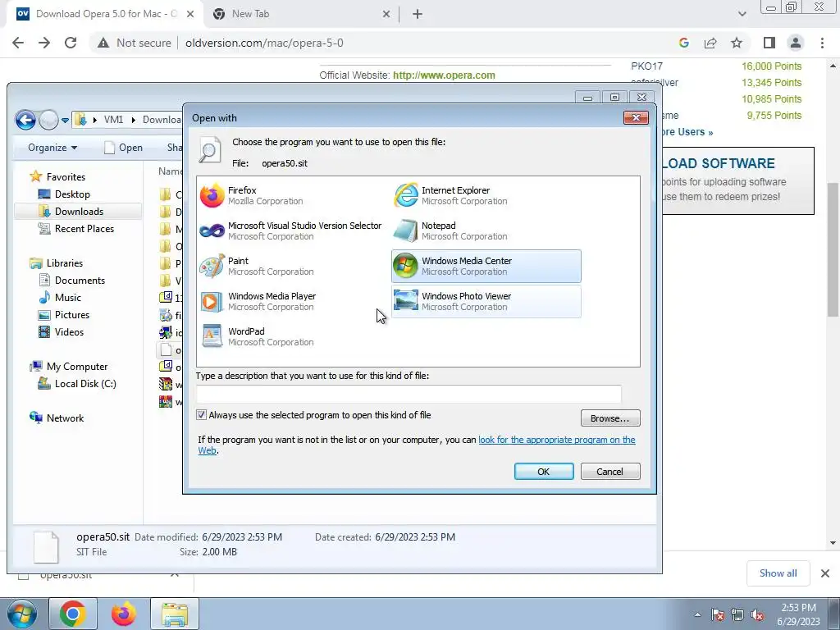This screenshot has width=840, height=630.
Task: Choose Windows Media Center program
Action: (x=486, y=267)
